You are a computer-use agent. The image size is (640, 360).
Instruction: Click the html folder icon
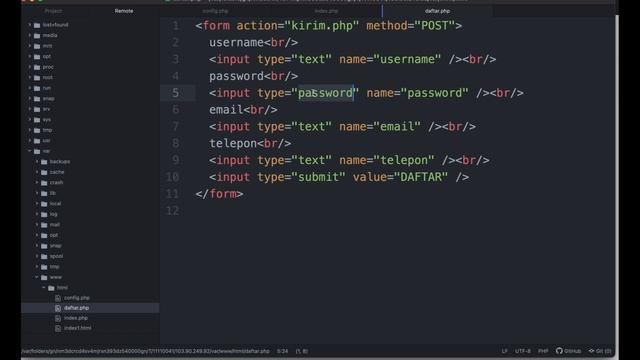tap(51, 288)
